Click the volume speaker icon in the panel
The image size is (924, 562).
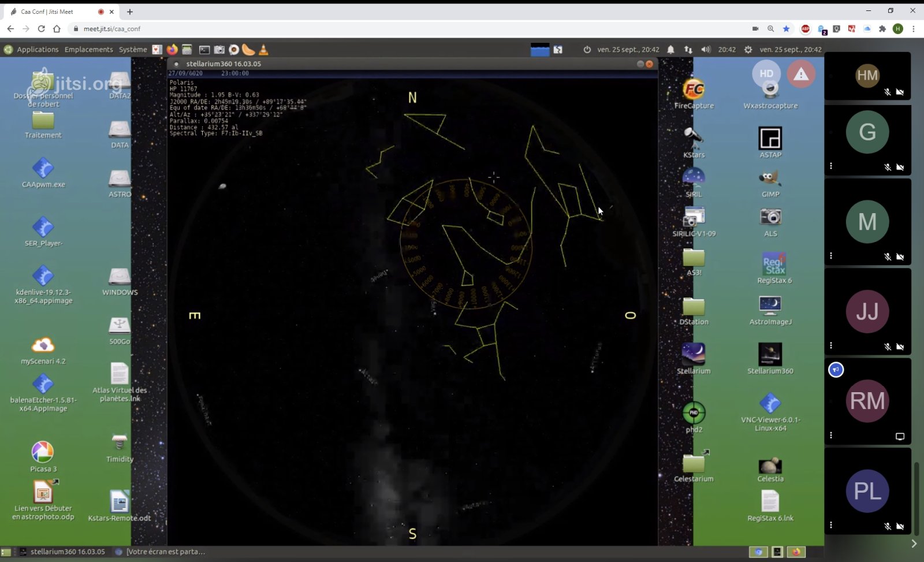pos(706,50)
